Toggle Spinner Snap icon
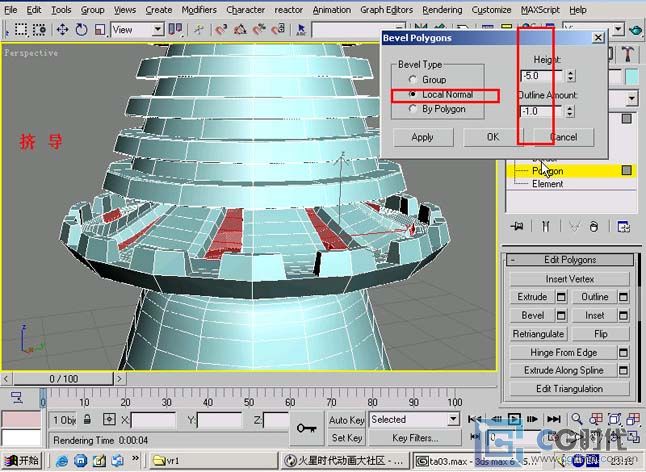This screenshot has height=472, width=646. click(279, 29)
